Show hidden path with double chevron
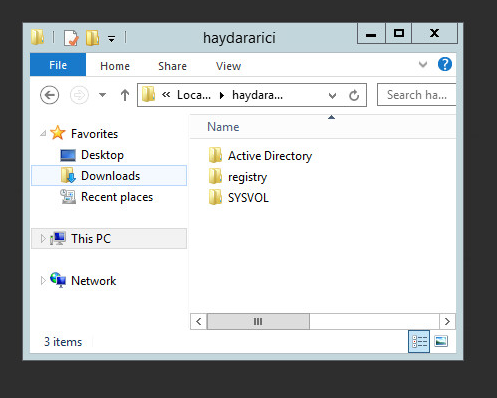497x398 pixels. (x=166, y=95)
